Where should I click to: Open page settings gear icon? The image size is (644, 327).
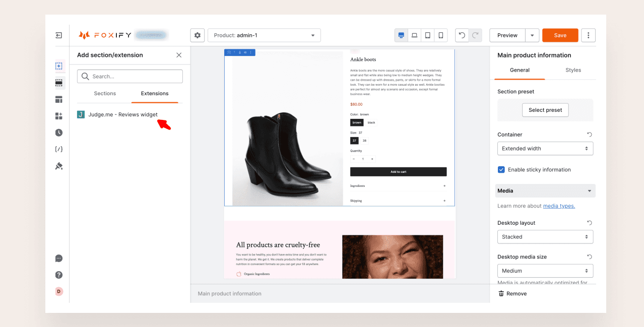(x=197, y=35)
